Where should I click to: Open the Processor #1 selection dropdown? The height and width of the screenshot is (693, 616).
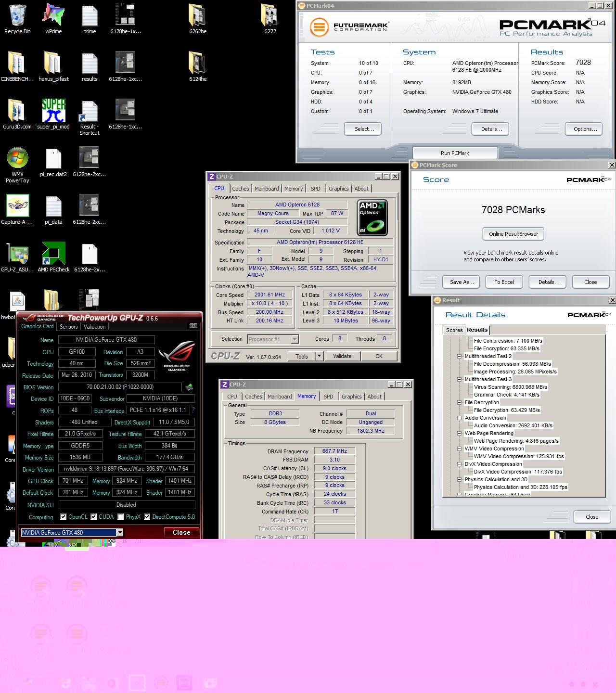295,339
